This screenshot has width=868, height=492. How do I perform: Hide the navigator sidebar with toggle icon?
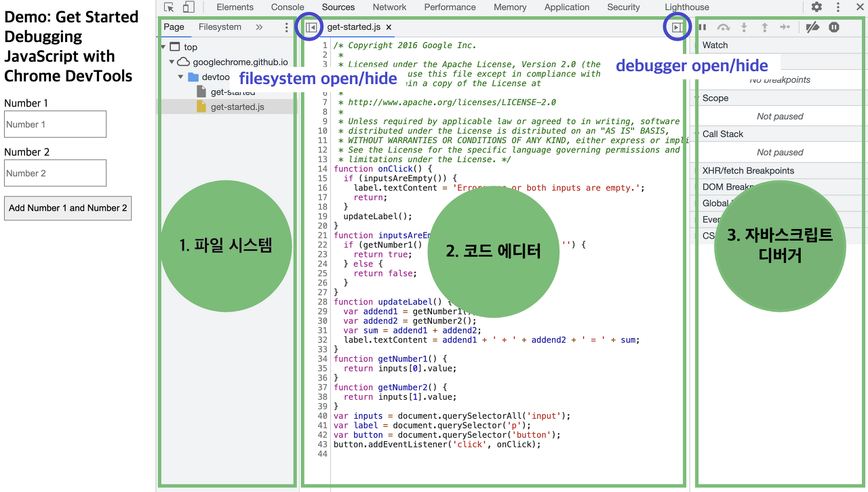pos(311,27)
